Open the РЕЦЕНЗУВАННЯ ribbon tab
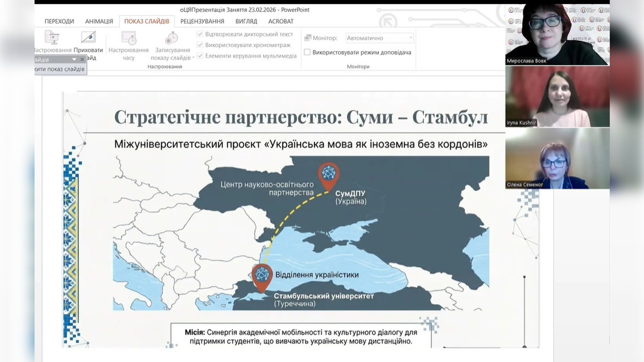644x362 pixels. tap(202, 21)
